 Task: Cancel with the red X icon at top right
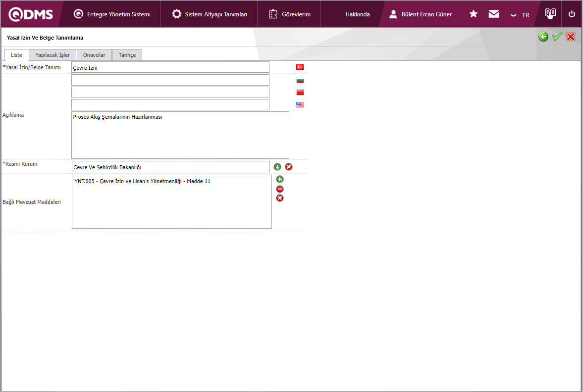(571, 37)
